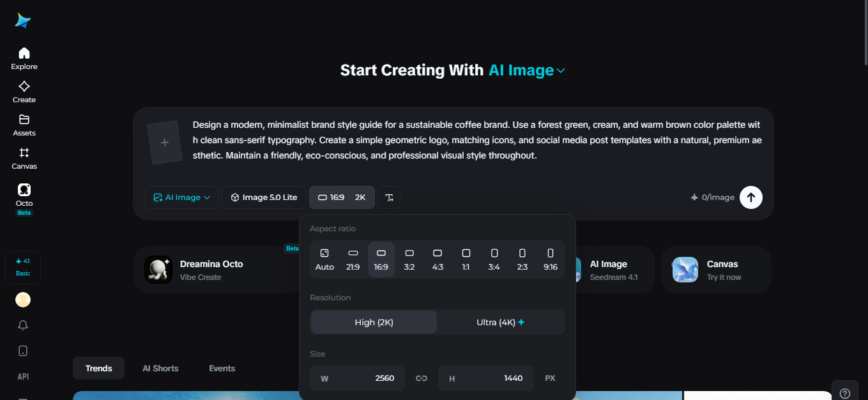Image resolution: width=868 pixels, height=400 pixels.
Task: Select 4:3 aspect ratio
Action: (x=438, y=259)
